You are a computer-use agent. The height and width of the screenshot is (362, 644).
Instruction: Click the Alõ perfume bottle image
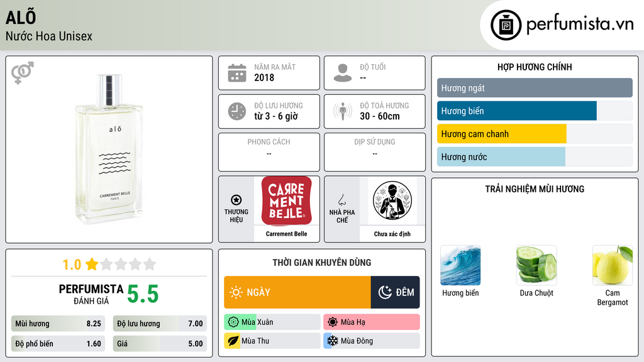click(x=109, y=148)
